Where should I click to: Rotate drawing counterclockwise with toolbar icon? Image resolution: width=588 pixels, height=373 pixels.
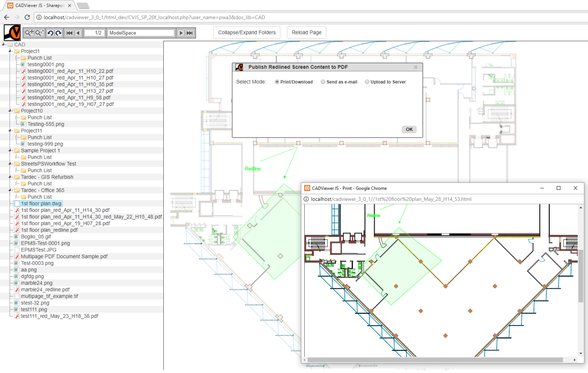[50, 33]
